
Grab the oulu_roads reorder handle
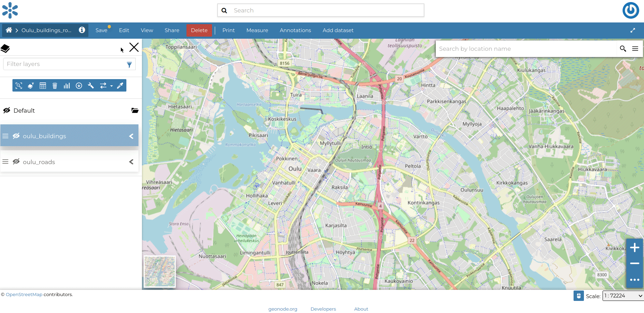click(5, 162)
